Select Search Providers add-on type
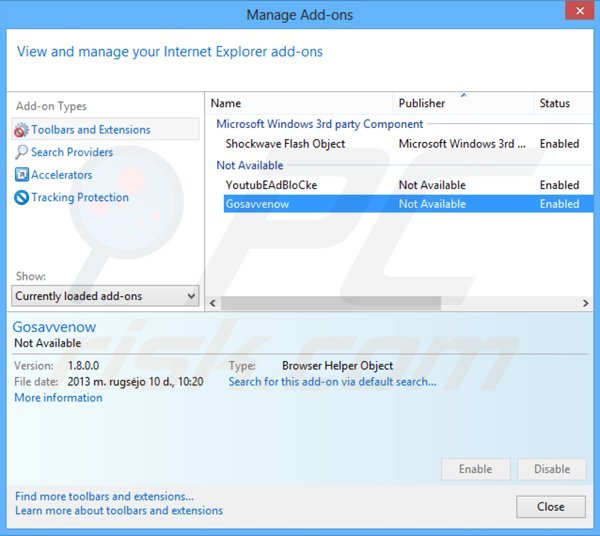 (x=72, y=152)
